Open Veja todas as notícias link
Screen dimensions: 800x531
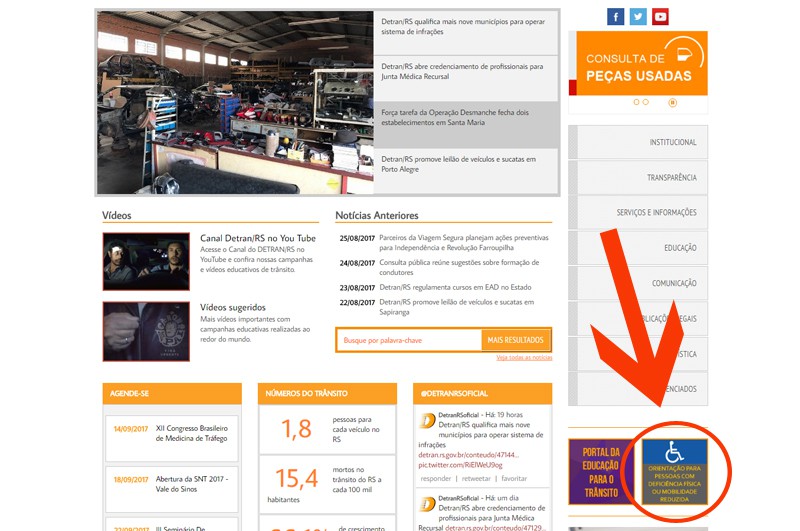pyautogui.click(x=524, y=358)
